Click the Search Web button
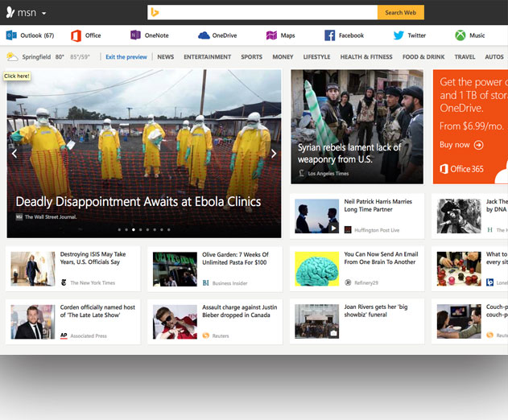 [400, 13]
